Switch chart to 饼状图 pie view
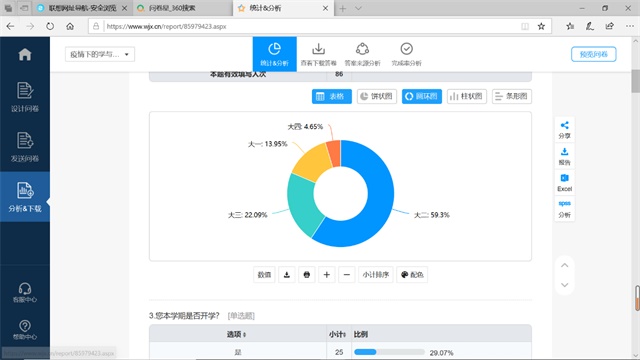Image resolution: width=640 pixels, height=360 pixels. click(377, 96)
